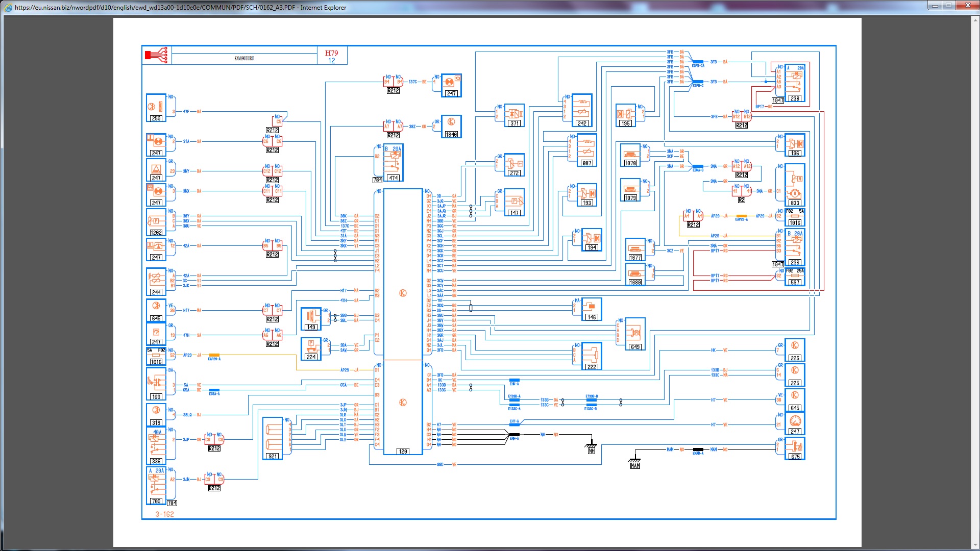Select injector component 195
980x551 pixels.
coord(626,115)
